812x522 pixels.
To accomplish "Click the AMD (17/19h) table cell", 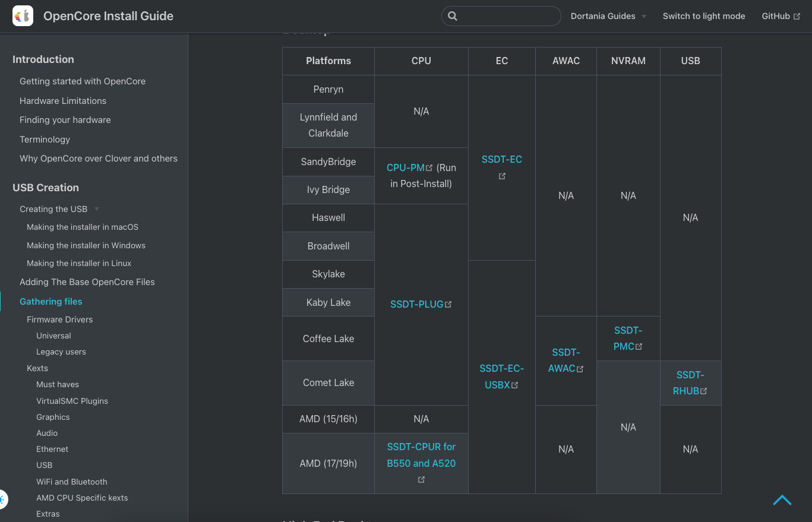I will coord(328,463).
